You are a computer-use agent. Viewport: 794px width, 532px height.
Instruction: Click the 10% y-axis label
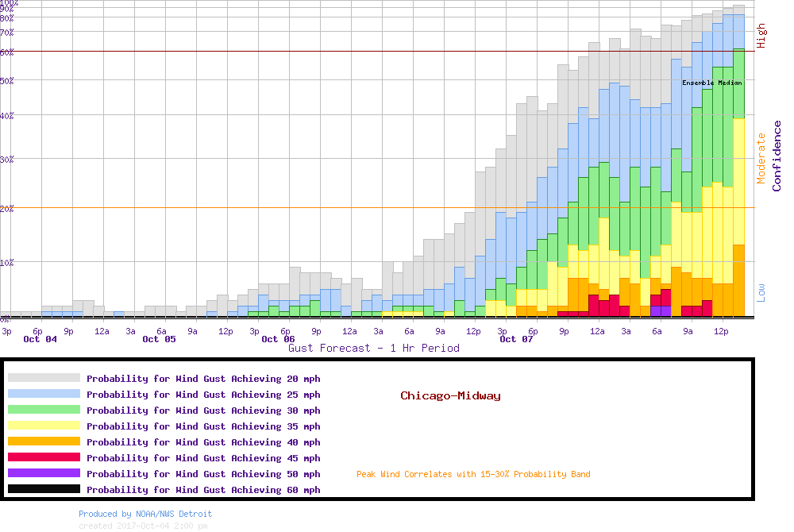6,263
